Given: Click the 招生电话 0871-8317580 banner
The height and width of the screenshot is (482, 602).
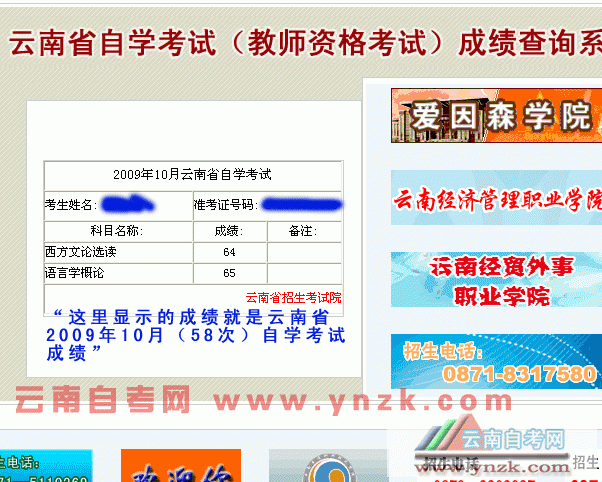Looking at the screenshot, I should 497,362.
